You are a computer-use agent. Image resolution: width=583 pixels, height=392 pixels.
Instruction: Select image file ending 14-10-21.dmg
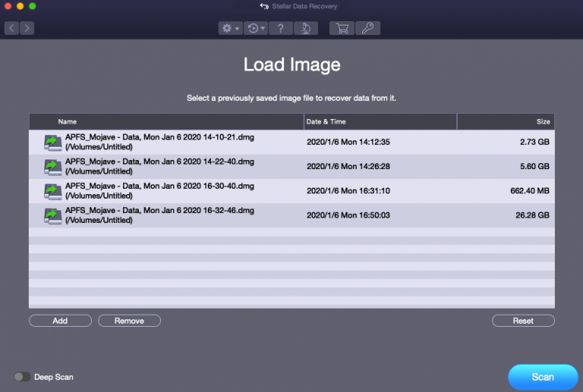click(x=291, y=143)
